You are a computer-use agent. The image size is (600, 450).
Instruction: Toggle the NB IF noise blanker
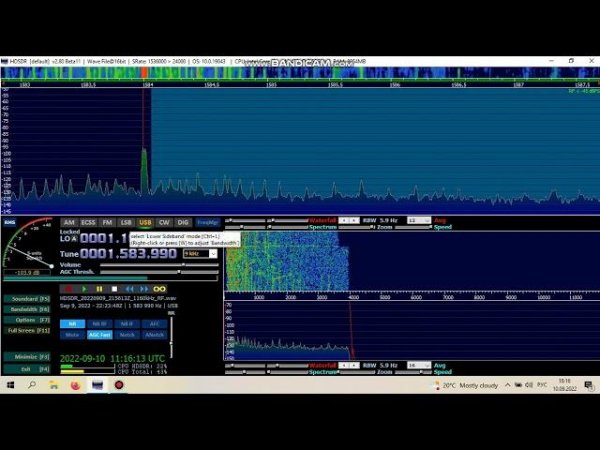127,324
